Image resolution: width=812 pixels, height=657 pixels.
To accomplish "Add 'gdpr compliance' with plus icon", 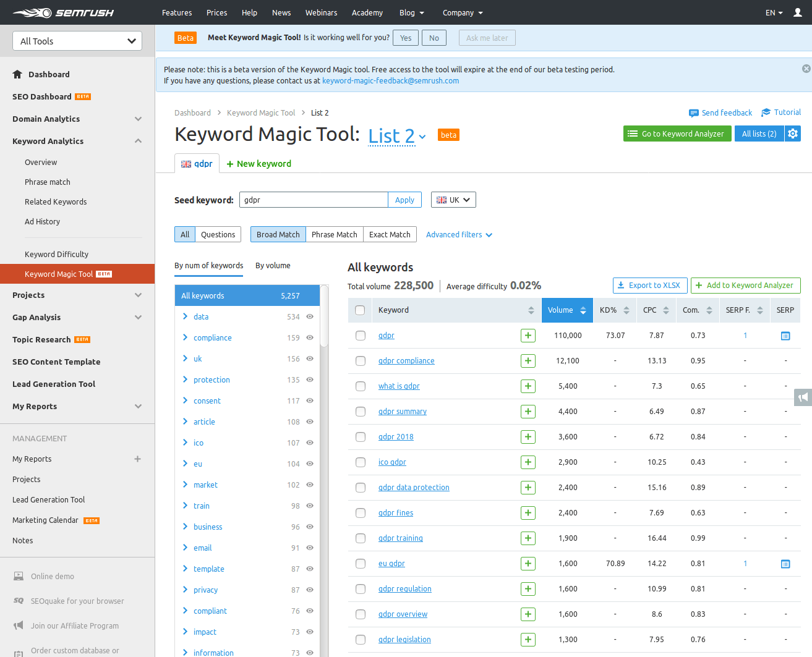I will [x=528, y=361].
